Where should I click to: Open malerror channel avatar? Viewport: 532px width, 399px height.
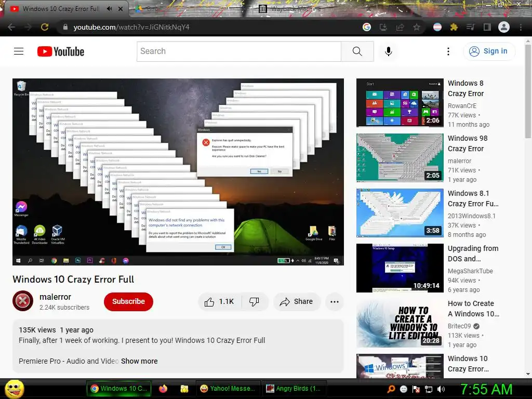pos(23,301)
